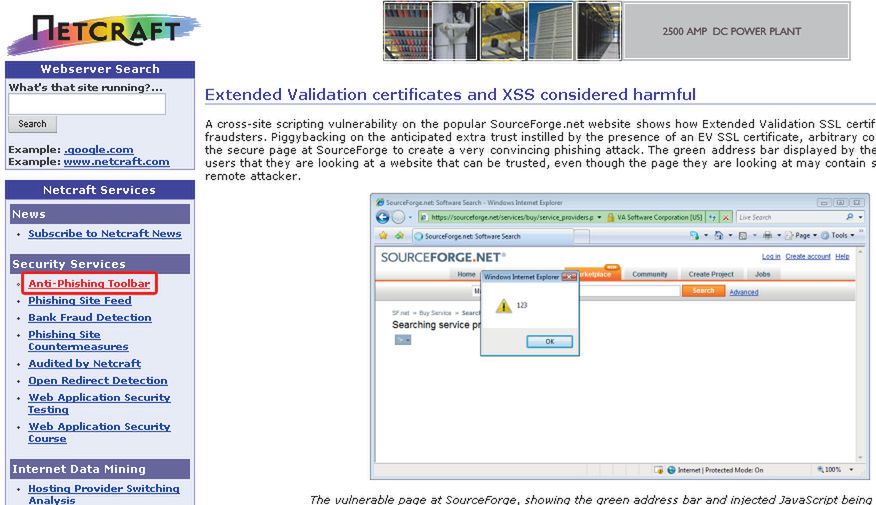Close the Windows Internet Explorer alert dialog

pos(570,277)
